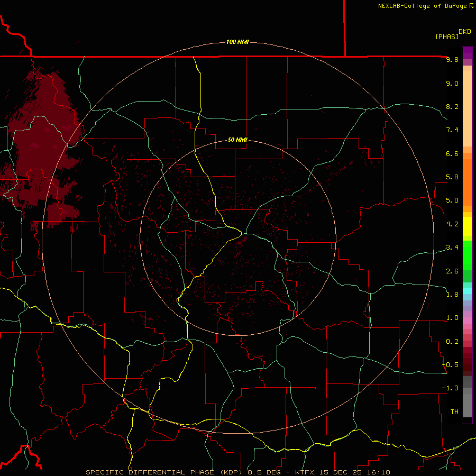Viewport: 476px width, 476px height.
Task: Click the 8.2 legend value
Action: 452,106
